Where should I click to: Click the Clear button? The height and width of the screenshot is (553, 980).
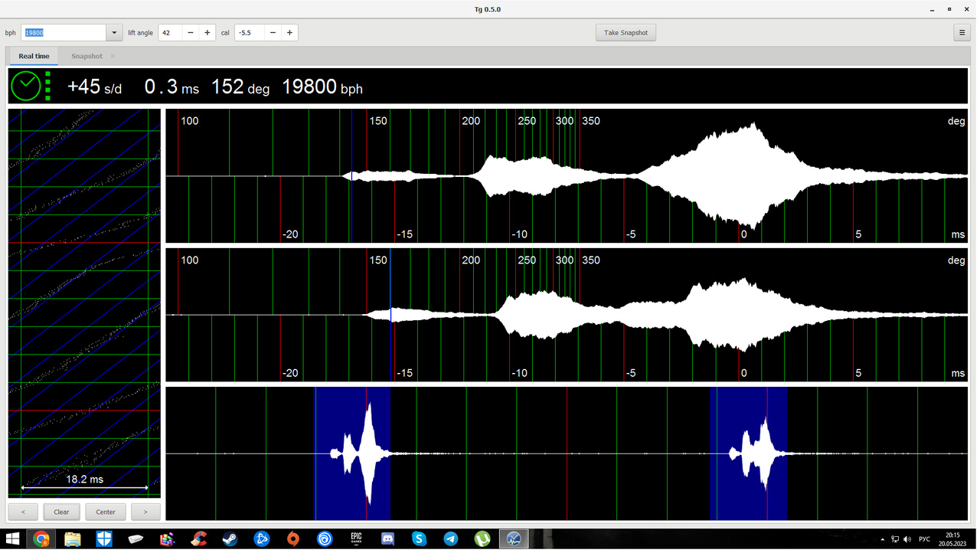[61, 512]
